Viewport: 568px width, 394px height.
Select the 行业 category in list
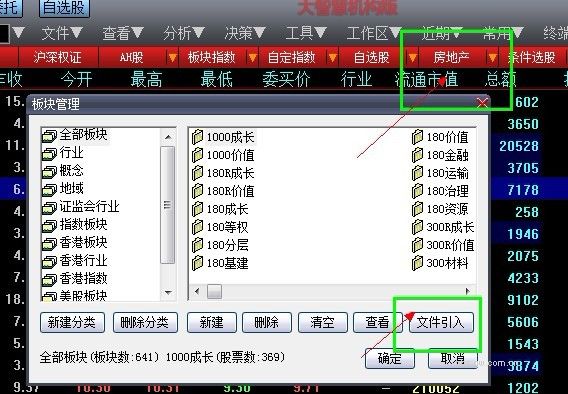[63, 153]
